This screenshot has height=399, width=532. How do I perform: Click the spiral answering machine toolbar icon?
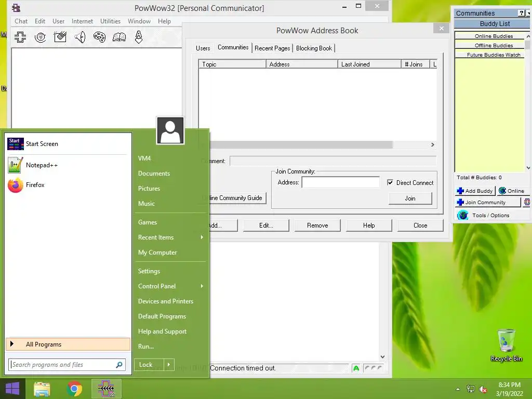(41, 37)
